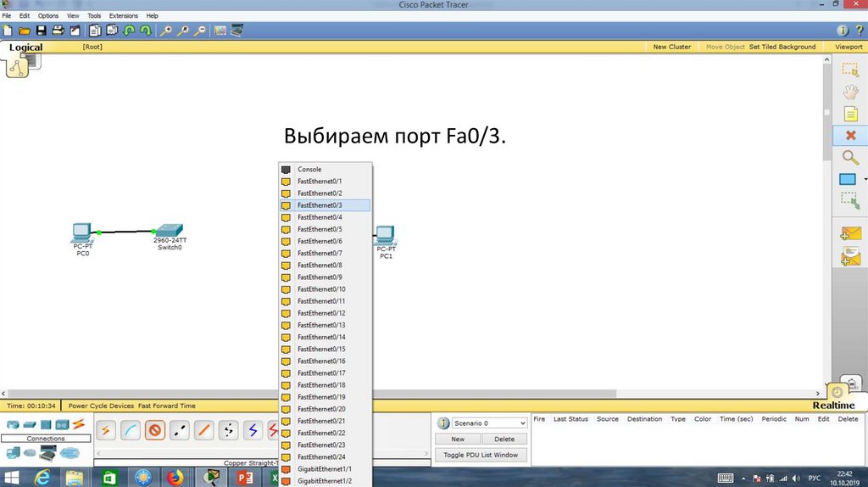Zoom in on the workspace
The image size is (868, 487).
(165, 31)
